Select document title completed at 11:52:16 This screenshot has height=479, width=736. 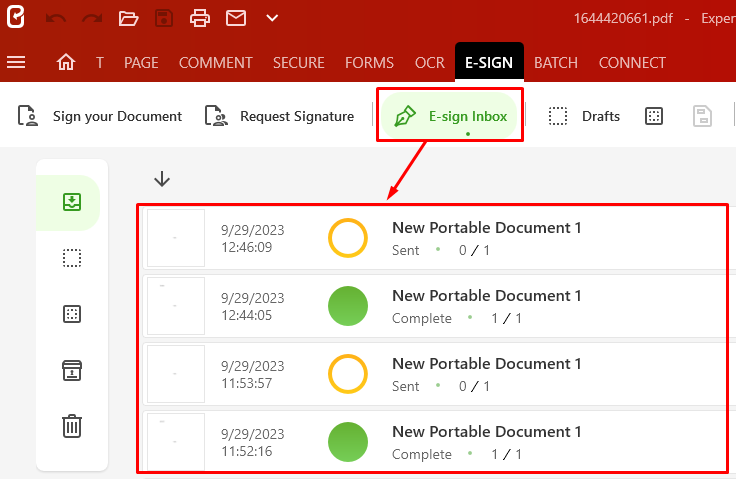487,432
